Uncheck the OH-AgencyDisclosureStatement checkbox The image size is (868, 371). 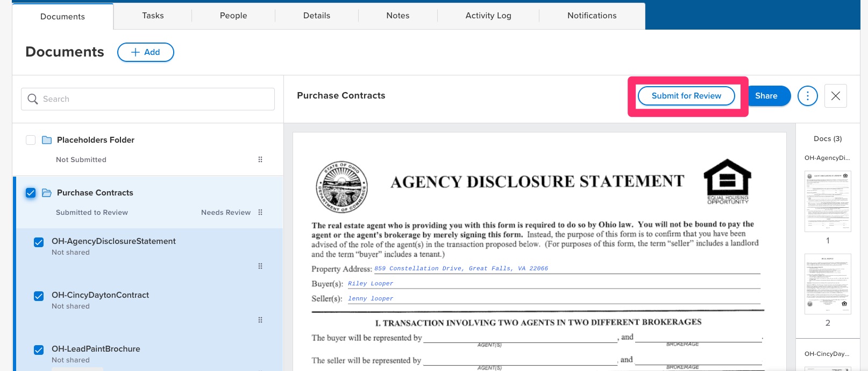pyautogui.click(x=39, y=242)
